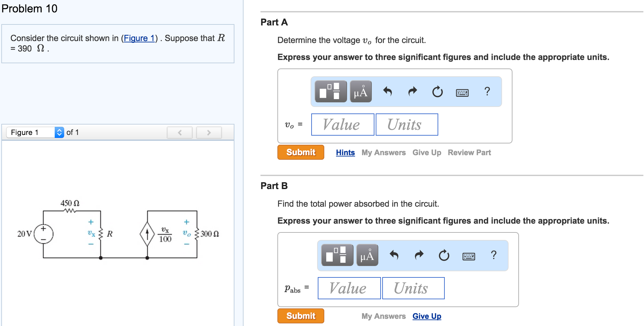Reset the Part B answer field
The image size is (644, 326).
click(x=444, y=255)
